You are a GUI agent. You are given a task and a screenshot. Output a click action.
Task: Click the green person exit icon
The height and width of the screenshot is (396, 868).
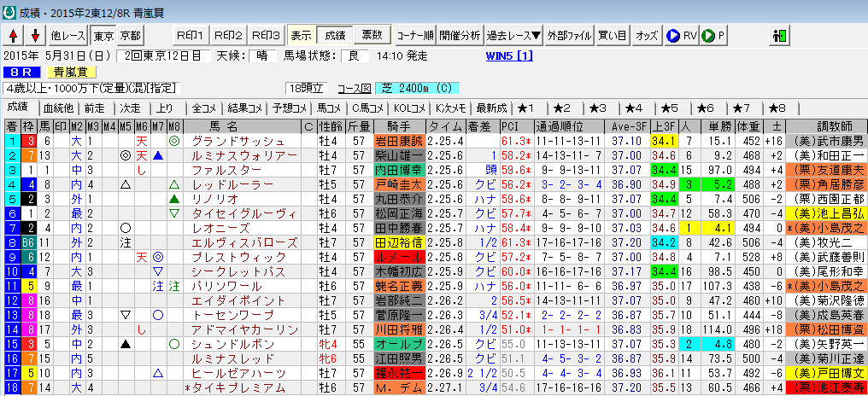click(x=779, y=36)
